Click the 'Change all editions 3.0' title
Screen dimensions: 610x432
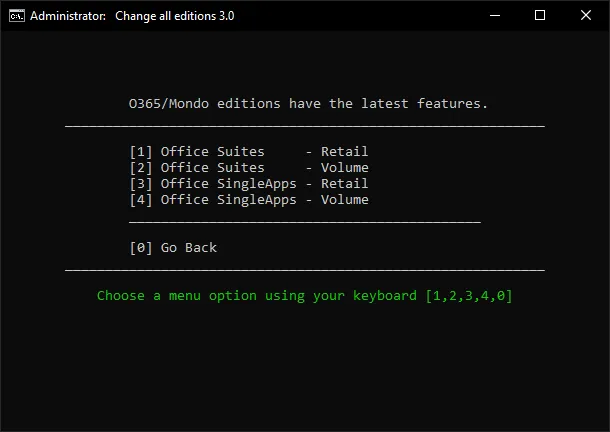coord(176,16)
